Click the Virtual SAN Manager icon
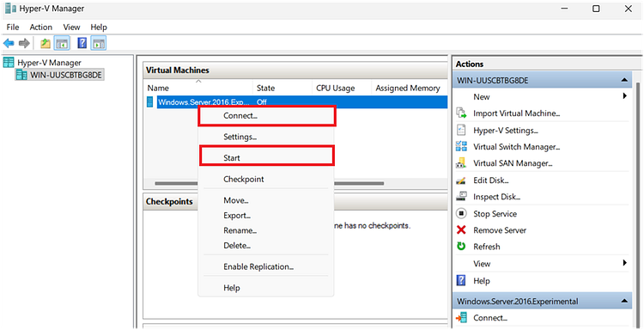This screenshot has height=330, width=644. pyautogui.click(x=462, y=163)
